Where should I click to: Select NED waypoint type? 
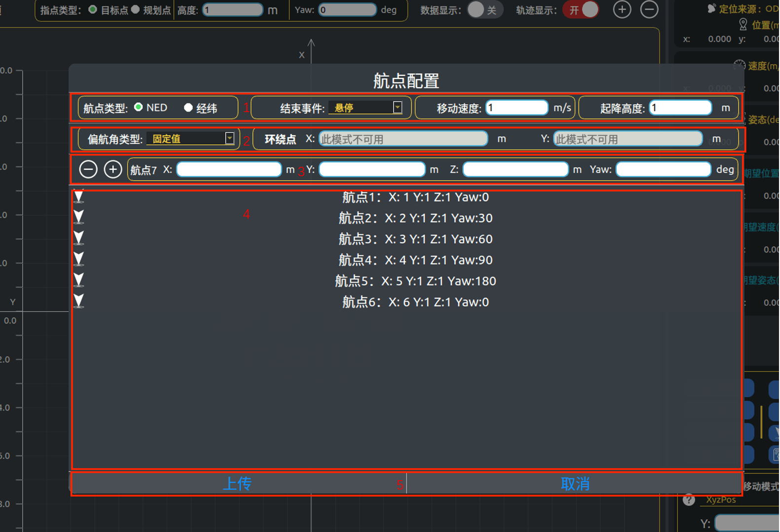click(x=139, y=107)
